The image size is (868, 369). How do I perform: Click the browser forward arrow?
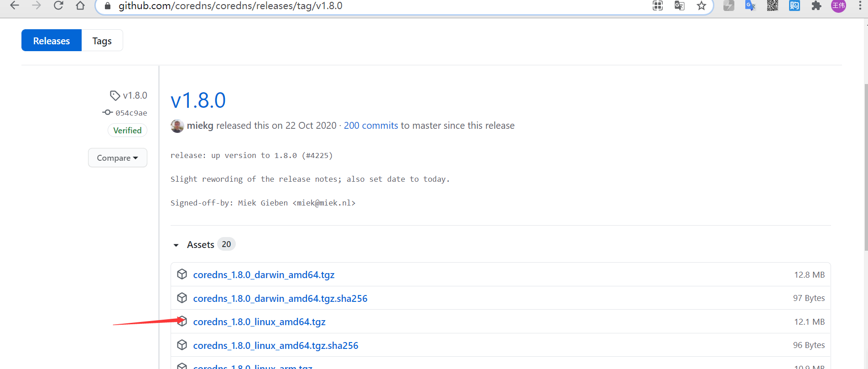pyautogui.click(x=36, y=5)
